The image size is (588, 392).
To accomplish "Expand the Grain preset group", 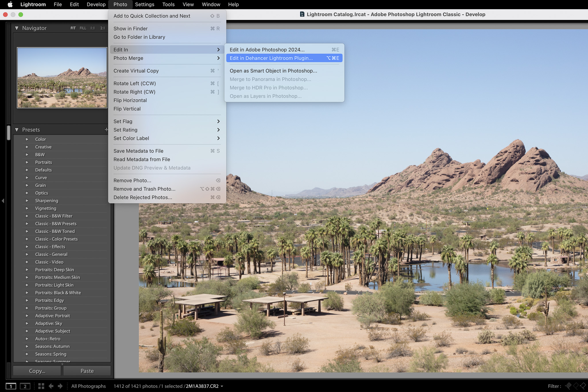I will [x=27, y=185].
